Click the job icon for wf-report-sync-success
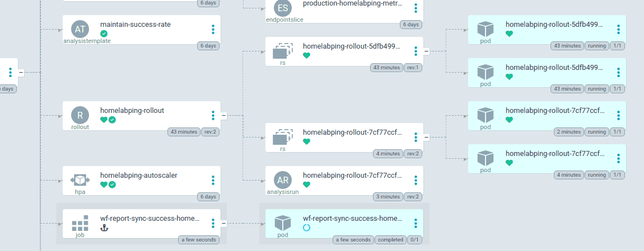The width and height of the screenshot is (644, 251). point(80,223)
